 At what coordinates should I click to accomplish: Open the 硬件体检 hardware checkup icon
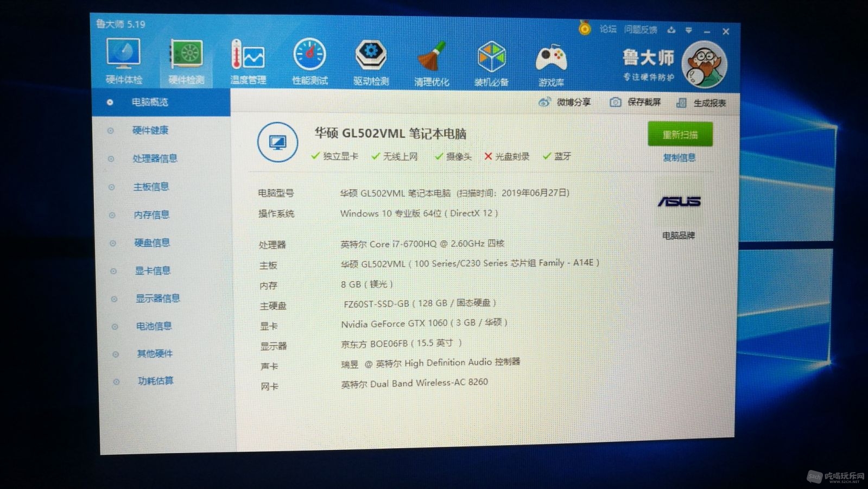(x=124, y=61)
